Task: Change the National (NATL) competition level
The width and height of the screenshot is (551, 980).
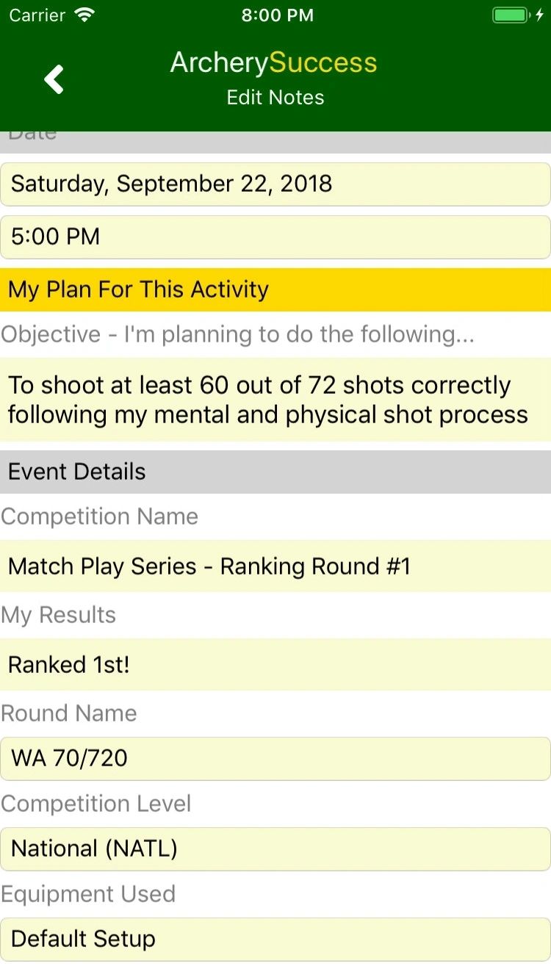Action: [x=275, y=849]
